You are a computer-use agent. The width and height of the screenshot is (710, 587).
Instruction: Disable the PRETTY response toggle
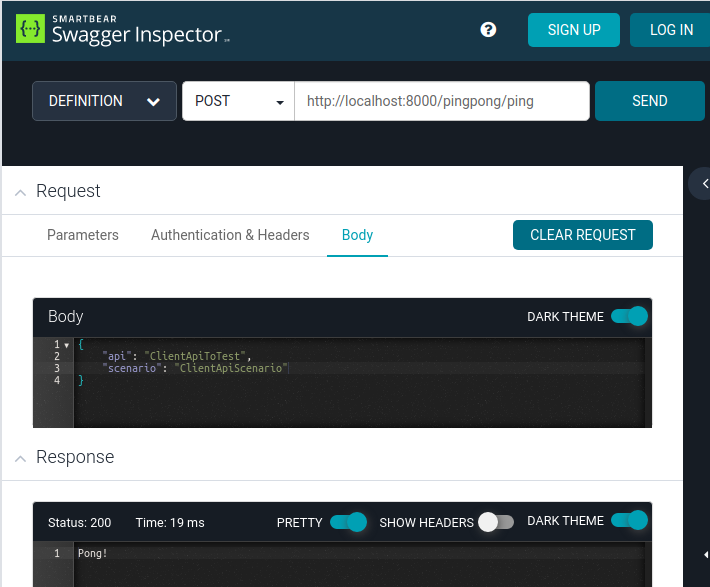(x=348, y=522)
